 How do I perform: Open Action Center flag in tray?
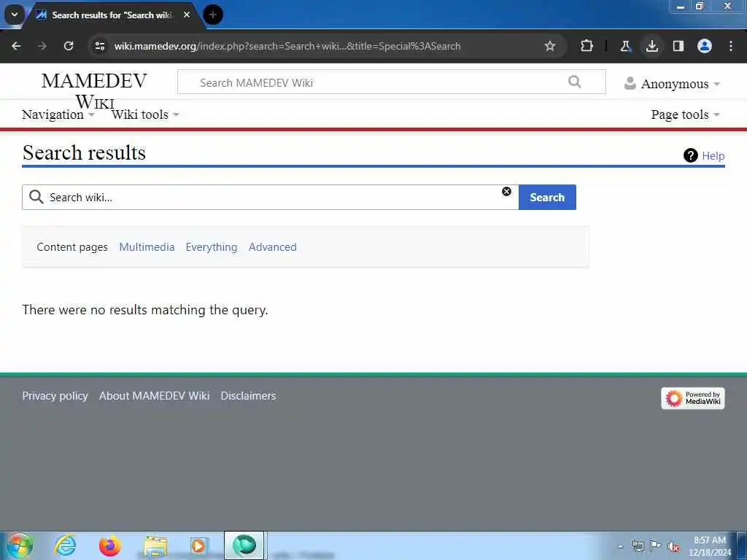click(656, 545)
